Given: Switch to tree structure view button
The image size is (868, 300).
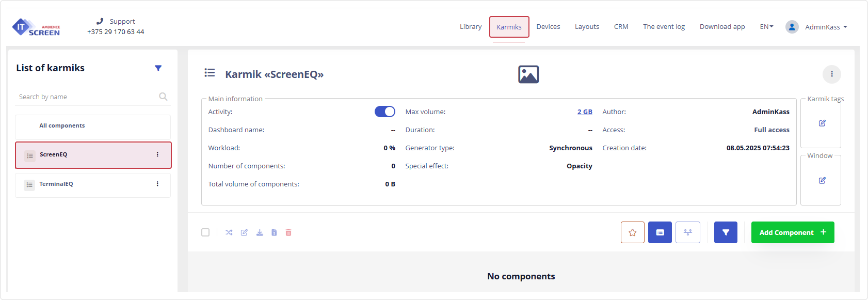Looking at the screenshot, I should pyautogui.click(x=687, y=232).
